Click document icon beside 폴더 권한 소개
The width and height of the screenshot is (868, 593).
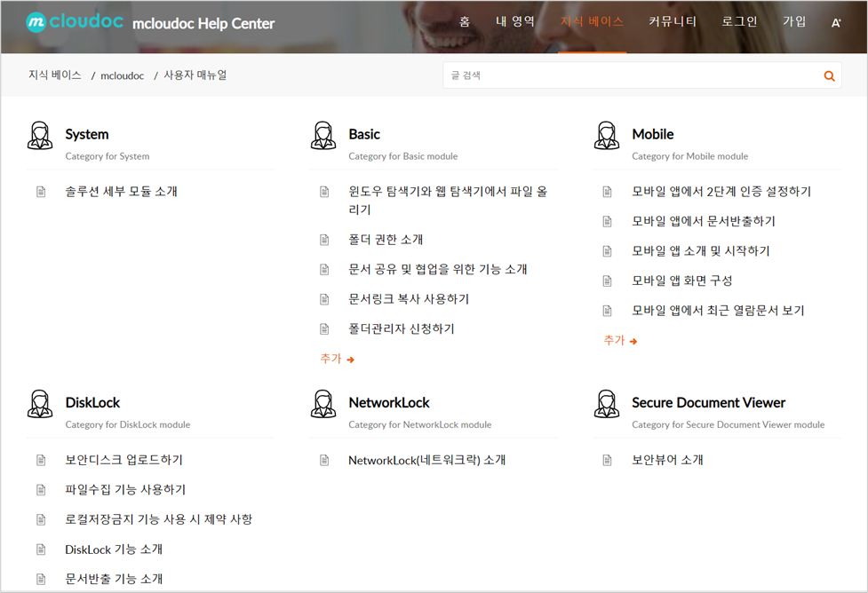[x=324, y=240]
